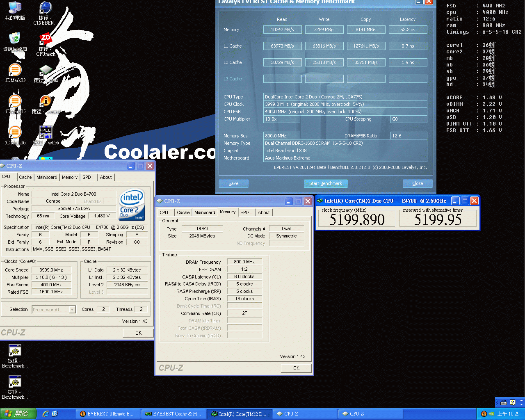Viewport: 525px width, 420px height.
Task: Switch to EVEREST Cache & Memory taskbar button
Action: point(173,414)
